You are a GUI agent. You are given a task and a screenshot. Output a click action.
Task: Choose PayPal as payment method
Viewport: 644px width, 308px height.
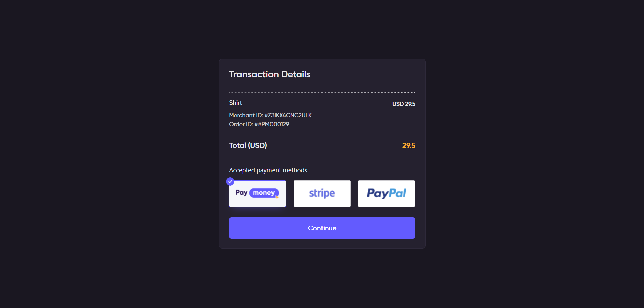tap(387, 194)
